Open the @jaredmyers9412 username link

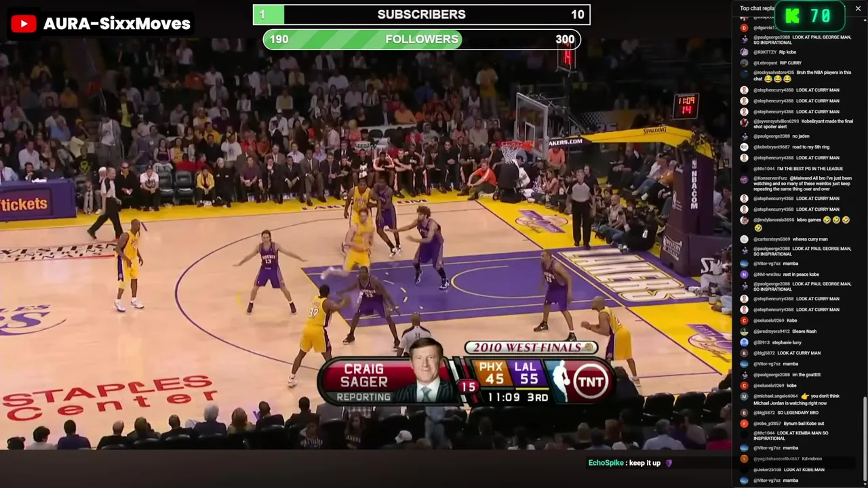tap(772, 331)
